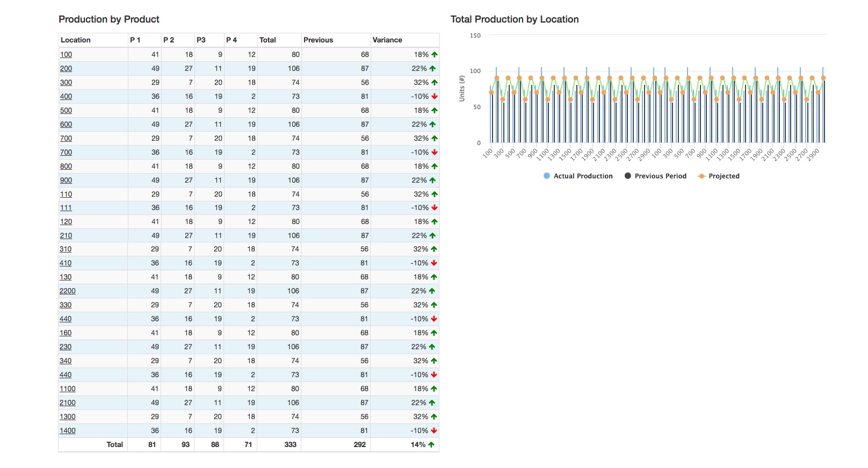Open location 400 link
This screenshot has height=468, width=868.
[x=66, y=96]
